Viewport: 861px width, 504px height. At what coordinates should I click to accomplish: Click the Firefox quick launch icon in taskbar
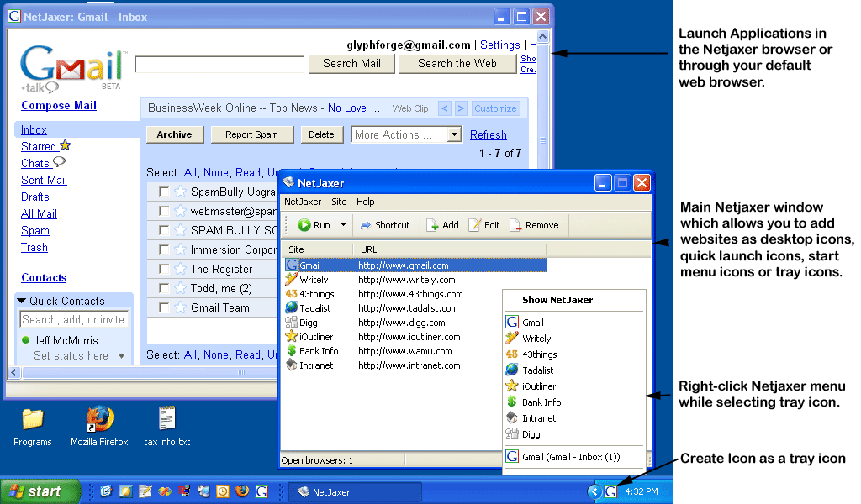[242, 491]
